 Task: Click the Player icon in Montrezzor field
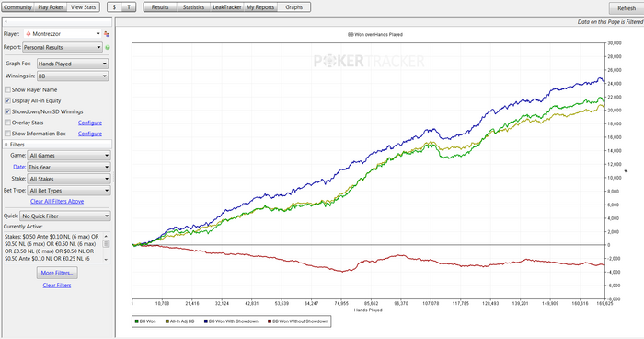pos(29,34)
